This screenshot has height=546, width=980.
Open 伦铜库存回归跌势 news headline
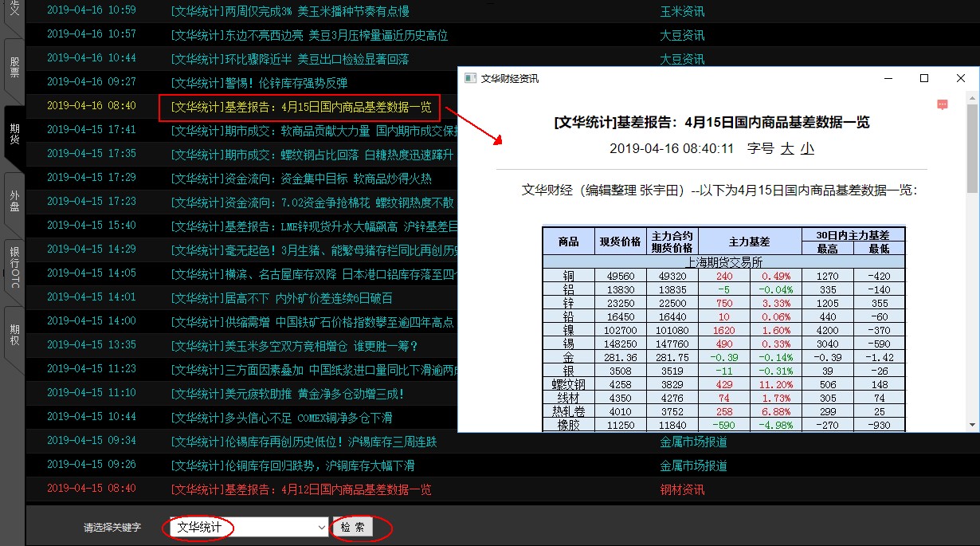click(x=304, y=465)
